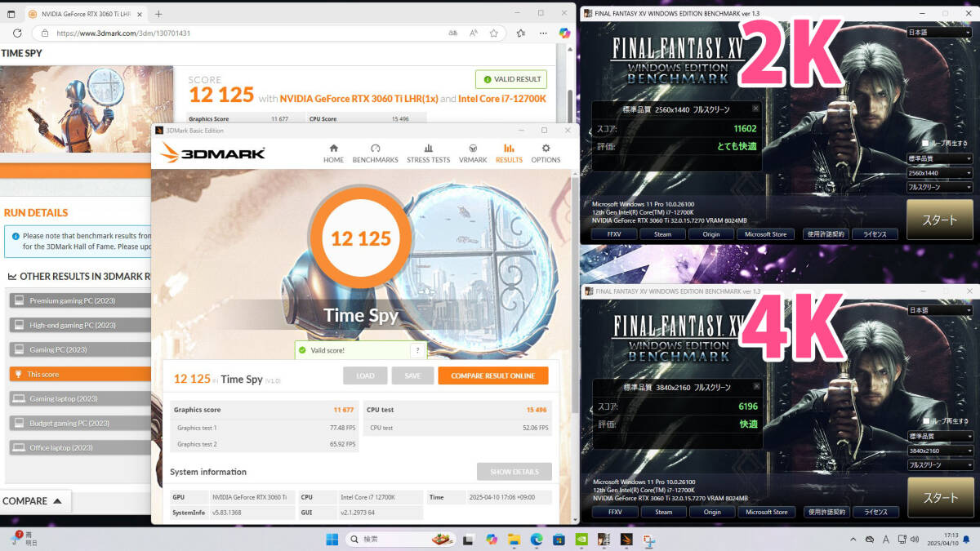Click スタート button in 4K FFXV window
Image resolution: width=980 pixels, height=551 pixels.
coord(939,497)
